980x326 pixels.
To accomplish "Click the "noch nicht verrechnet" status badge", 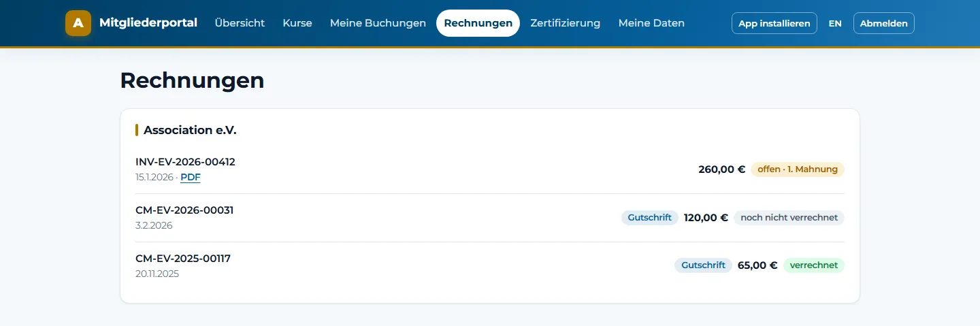I will [789, 218].
